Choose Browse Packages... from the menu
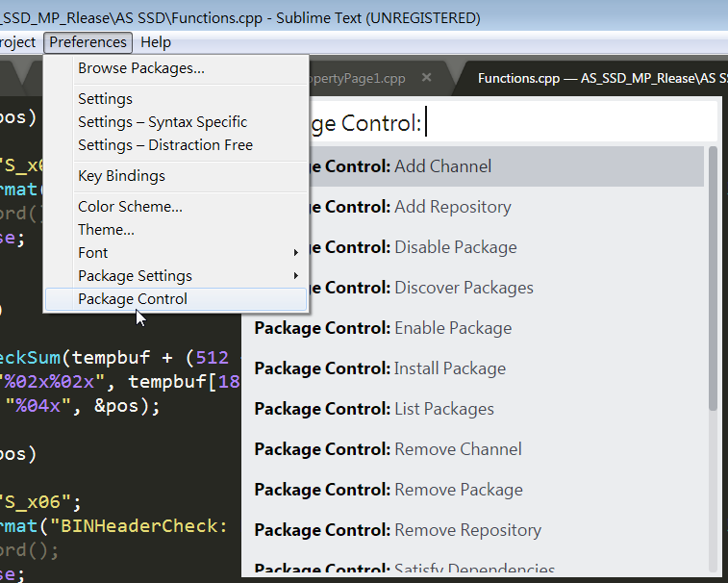This screenshot has width=728, height=583. tap(141, 68)
